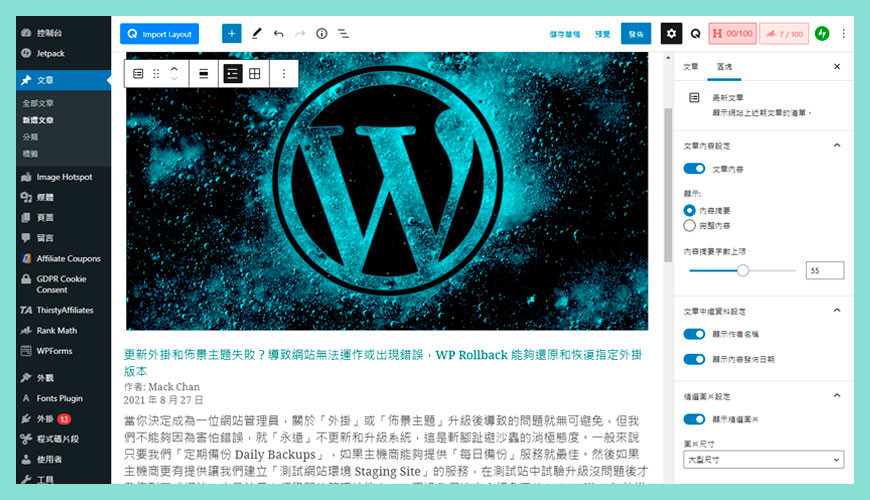This screenshot has width=870, height=500.
Task: Collapse the 精選圖片設定 featured image panel
Action: click(837, 396)
